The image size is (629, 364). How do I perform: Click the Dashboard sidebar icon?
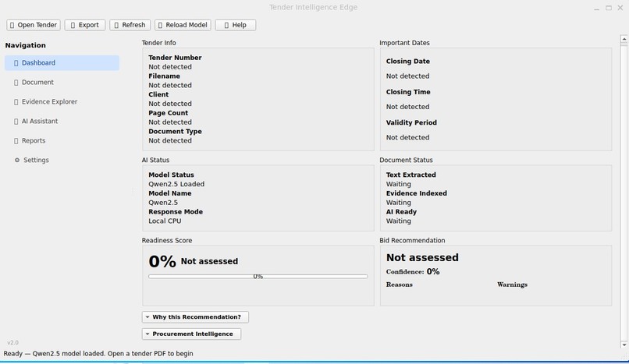click(x=16, y=63)
